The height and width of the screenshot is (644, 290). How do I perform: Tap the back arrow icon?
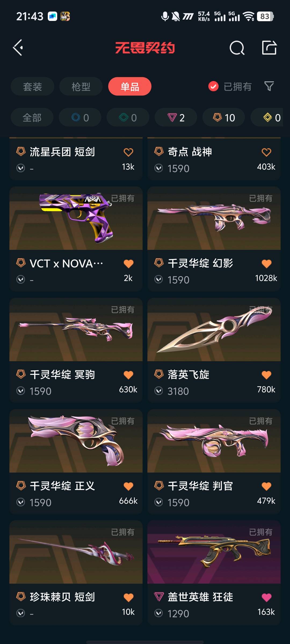point(18,48)
